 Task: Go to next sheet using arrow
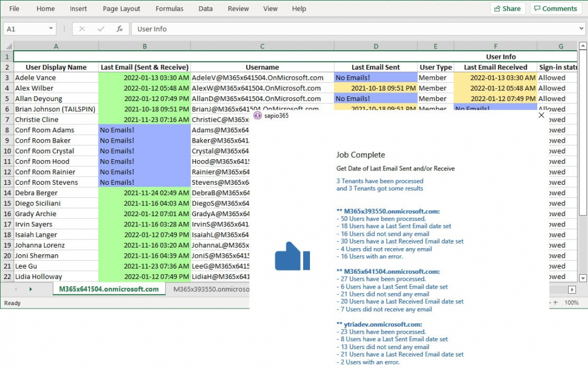coord(30,289)
